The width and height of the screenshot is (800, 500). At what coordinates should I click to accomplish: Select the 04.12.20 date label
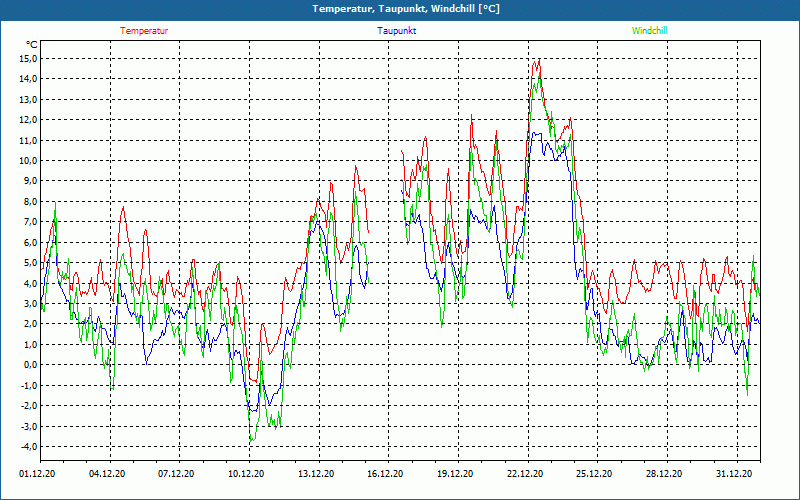(107, 474)
